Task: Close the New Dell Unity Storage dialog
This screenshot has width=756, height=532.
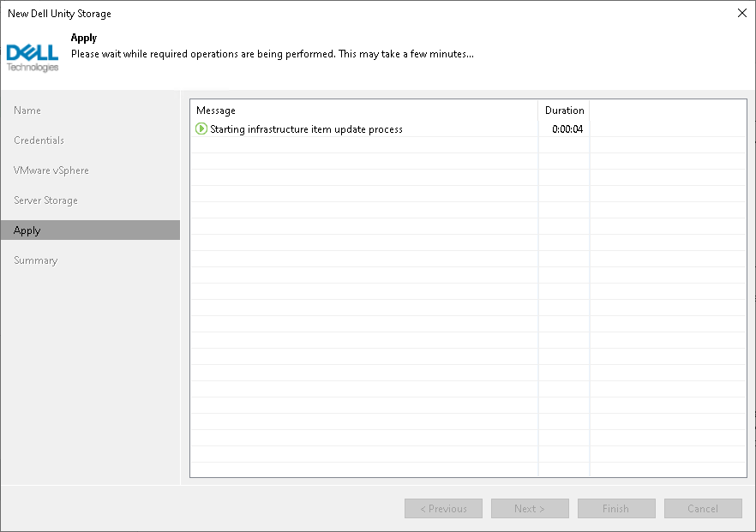Action: point(742,13)
